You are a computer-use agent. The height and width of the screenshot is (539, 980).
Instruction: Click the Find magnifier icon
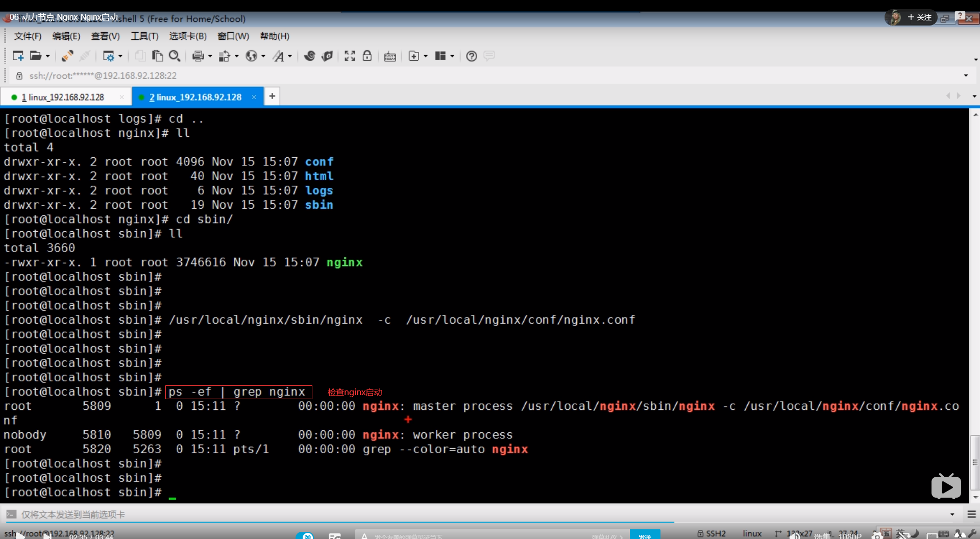[175, 56]
